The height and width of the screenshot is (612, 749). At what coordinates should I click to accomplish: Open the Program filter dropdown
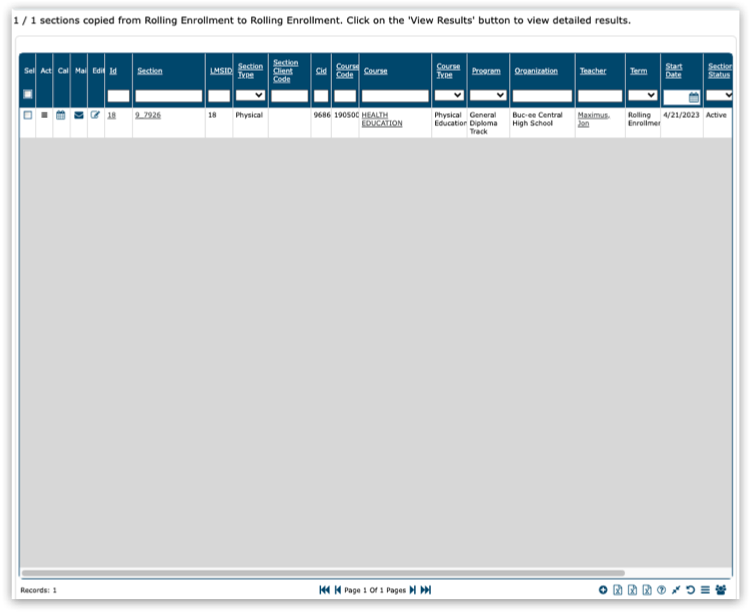coord(488,96)
